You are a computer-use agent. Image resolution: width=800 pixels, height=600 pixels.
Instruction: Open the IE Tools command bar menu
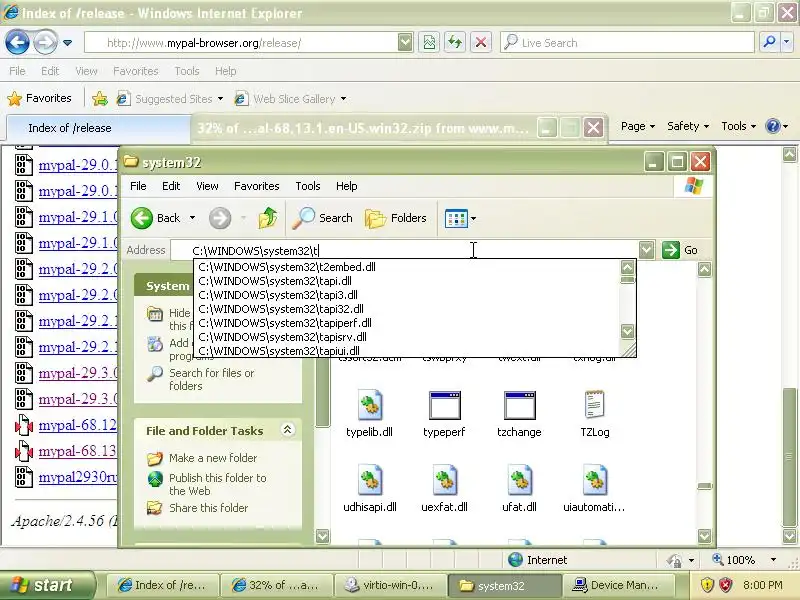click(x=738, y=126)
